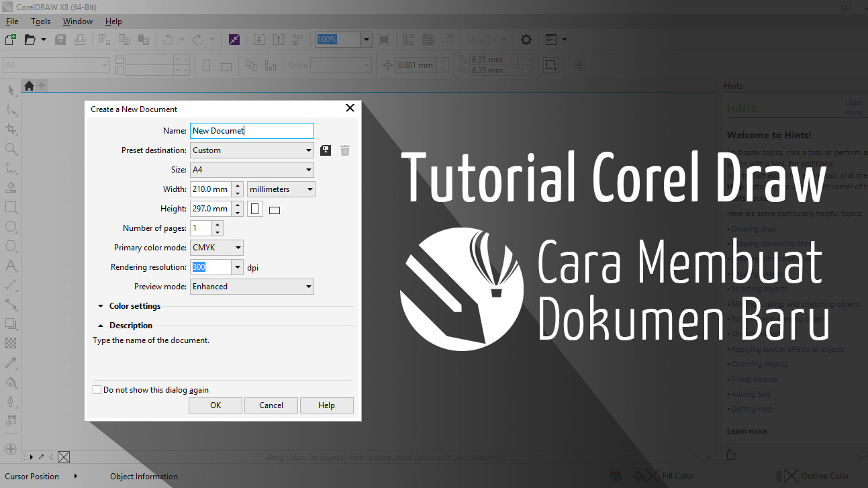The image size is (868, 488).
Task: Click 'Learn more' at the Hints panel bottom
Action: point(747,431)
